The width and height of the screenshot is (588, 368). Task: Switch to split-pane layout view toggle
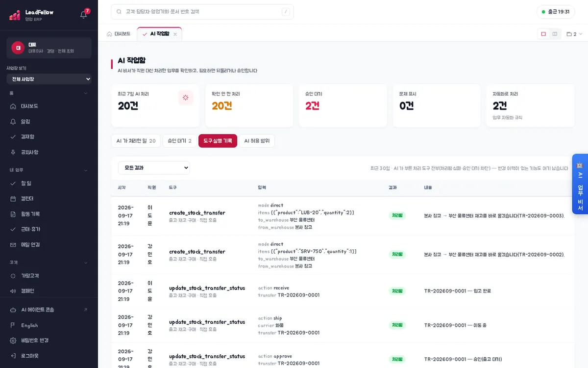[x=555, y=34]
